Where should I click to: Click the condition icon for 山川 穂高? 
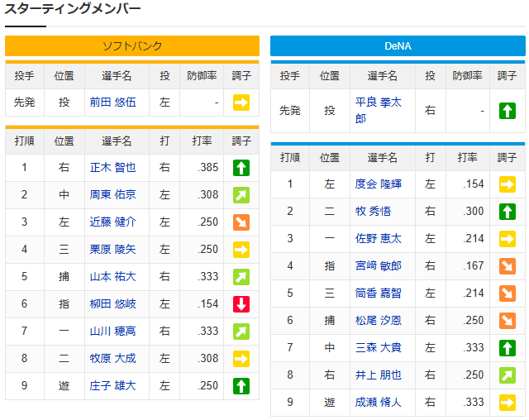coord(241,332)
